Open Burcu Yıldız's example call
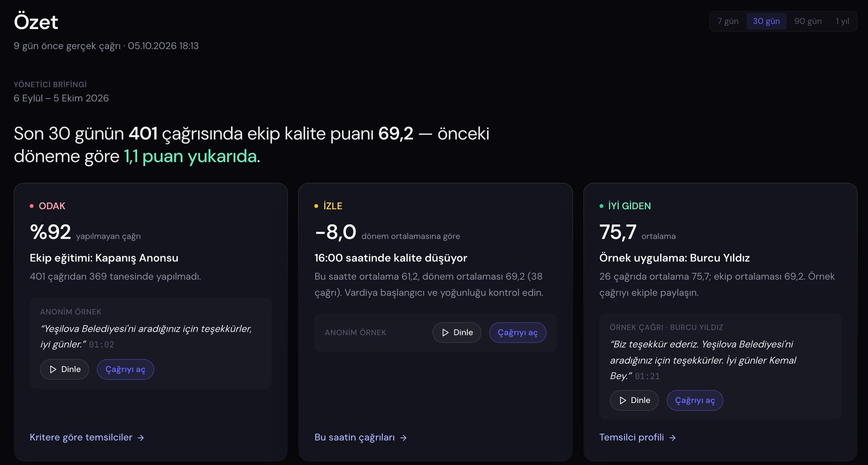 click(695, 400)
